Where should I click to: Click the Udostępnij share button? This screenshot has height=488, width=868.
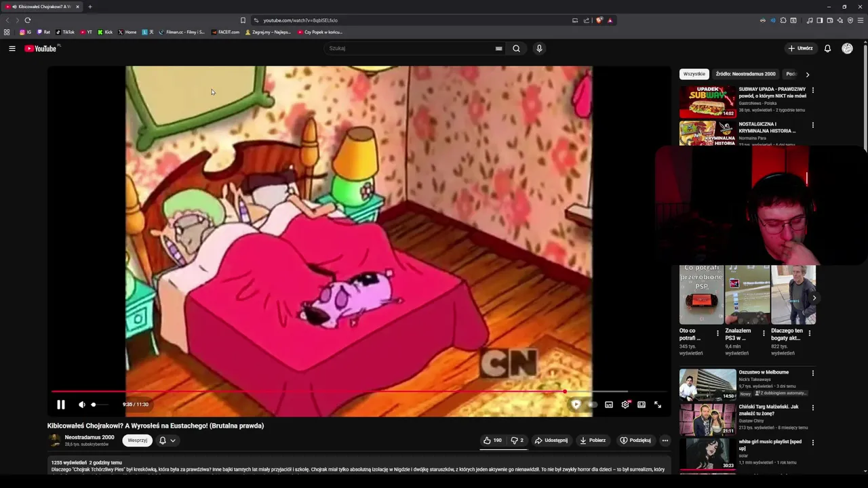[551, 440]
